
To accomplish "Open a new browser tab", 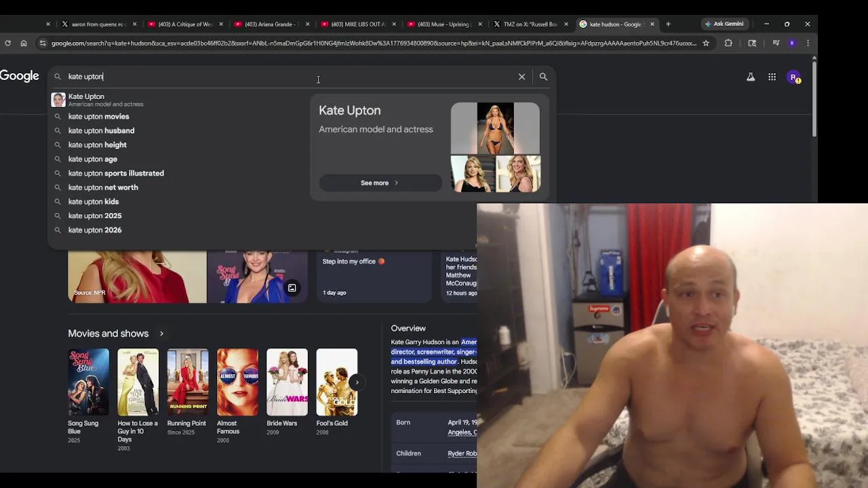I will (668, 24).
